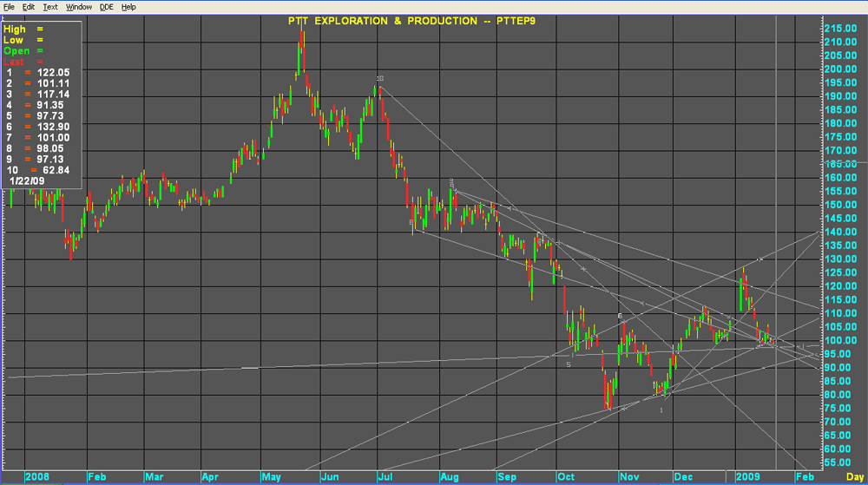Click the High label in data box
This screenshot has height=485, width=868.
15,29
